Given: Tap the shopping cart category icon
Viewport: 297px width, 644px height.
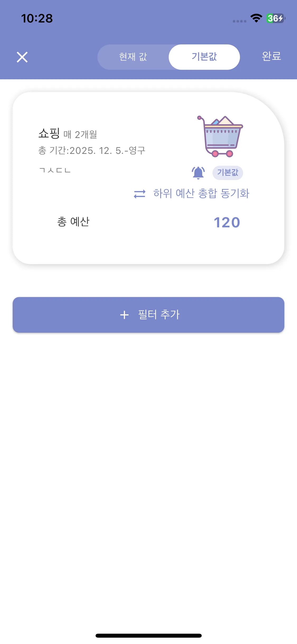Looking at the screenshot, I should pyautogui.click(x=220, y=136).
